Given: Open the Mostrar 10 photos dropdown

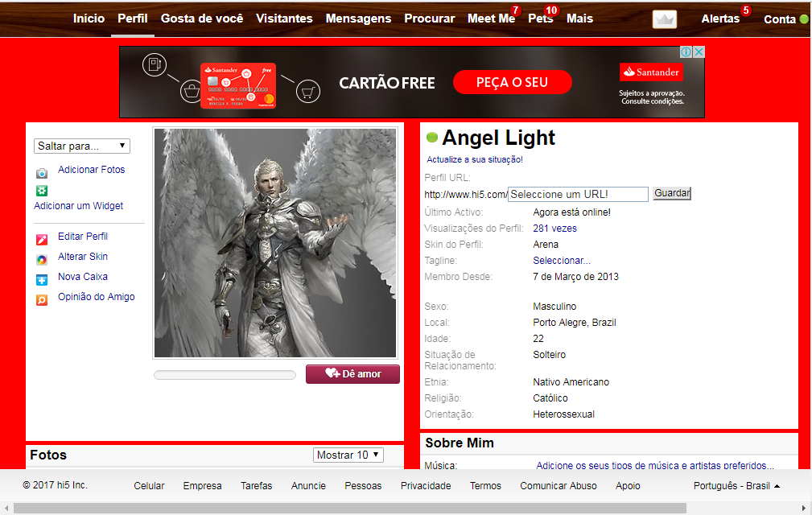Looking at the screenshot, I should (x=348, y=455).
